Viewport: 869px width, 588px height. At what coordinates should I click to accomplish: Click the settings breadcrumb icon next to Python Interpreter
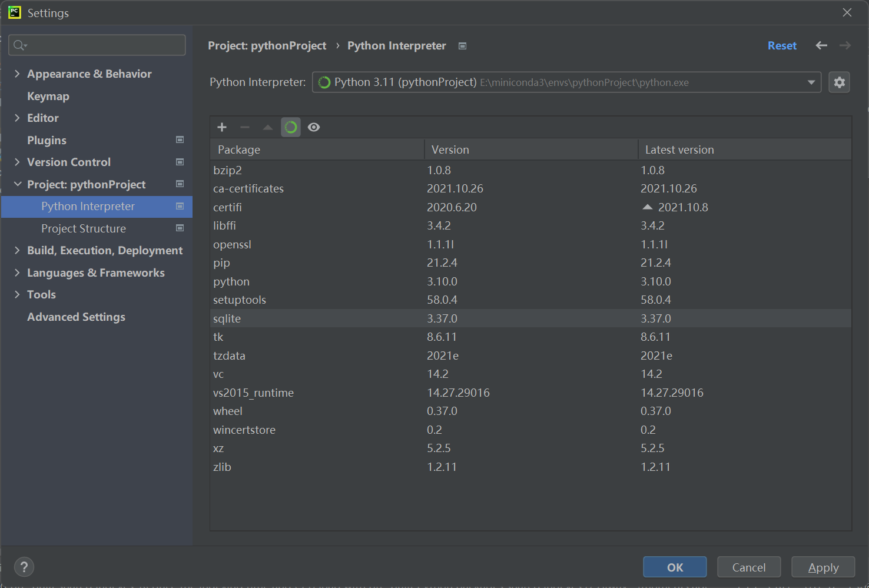click(x=463, y=45)
